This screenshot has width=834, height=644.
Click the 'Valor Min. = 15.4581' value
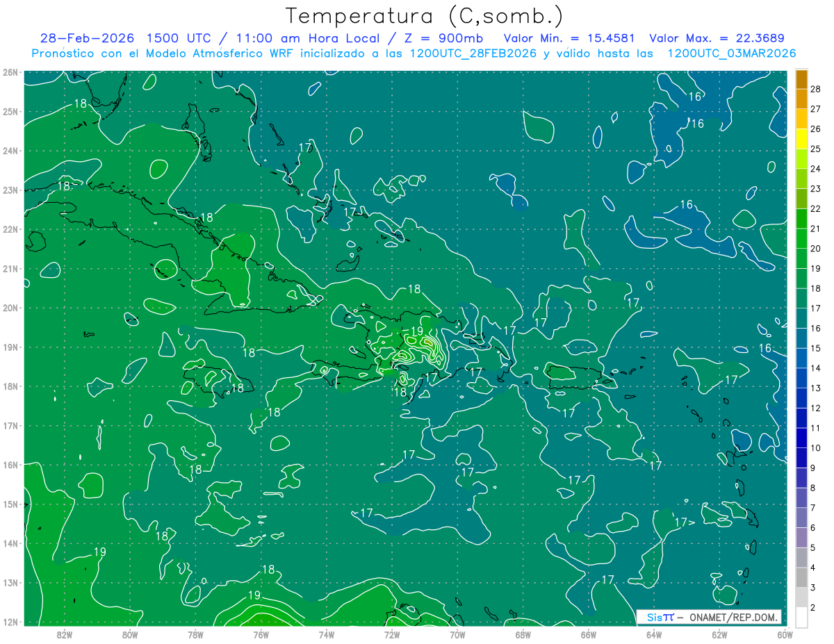tap(570, 38)
